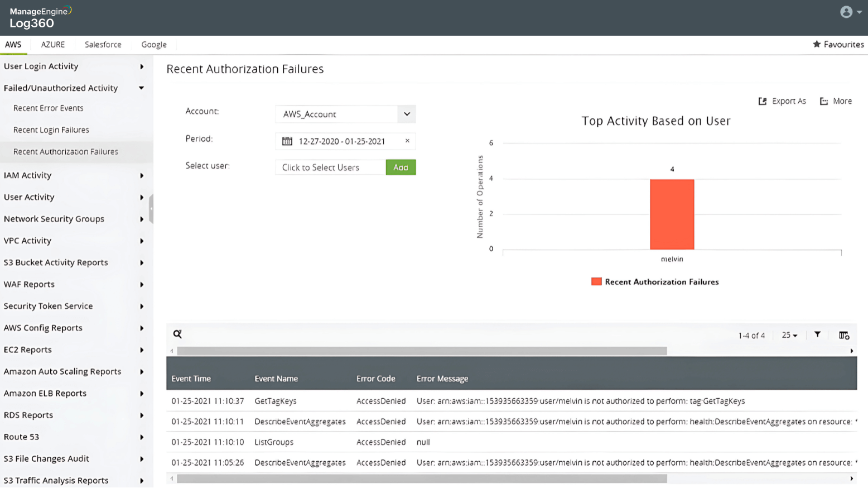868x488 pixels.
Task: Click the search icon above the results table
Action: [177, 334]
